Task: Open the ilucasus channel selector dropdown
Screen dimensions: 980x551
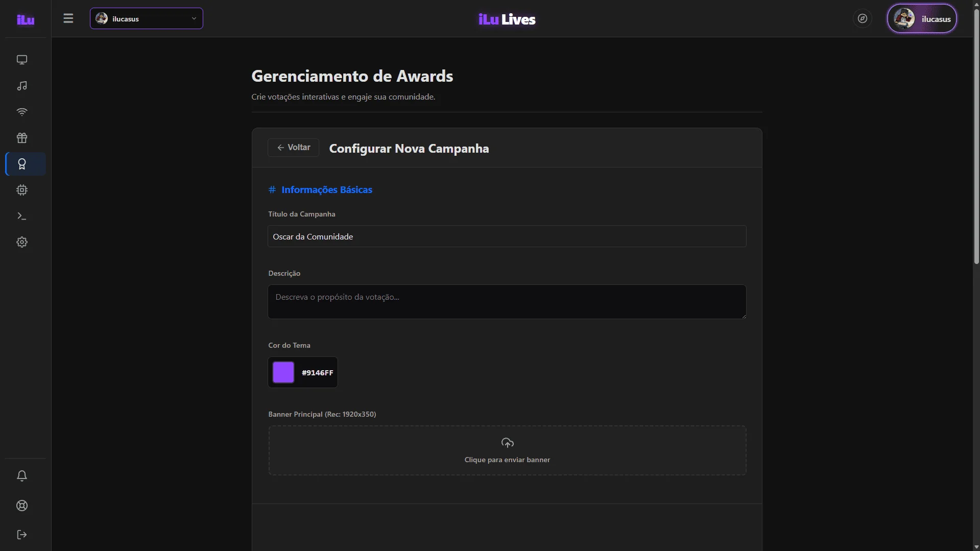Action: 147,18
